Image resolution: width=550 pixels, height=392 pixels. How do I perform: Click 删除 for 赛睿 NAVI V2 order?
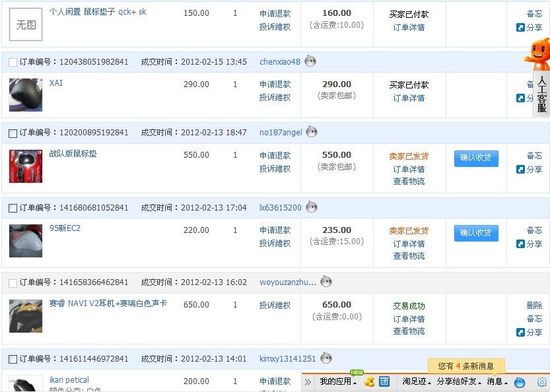[535, 306]
